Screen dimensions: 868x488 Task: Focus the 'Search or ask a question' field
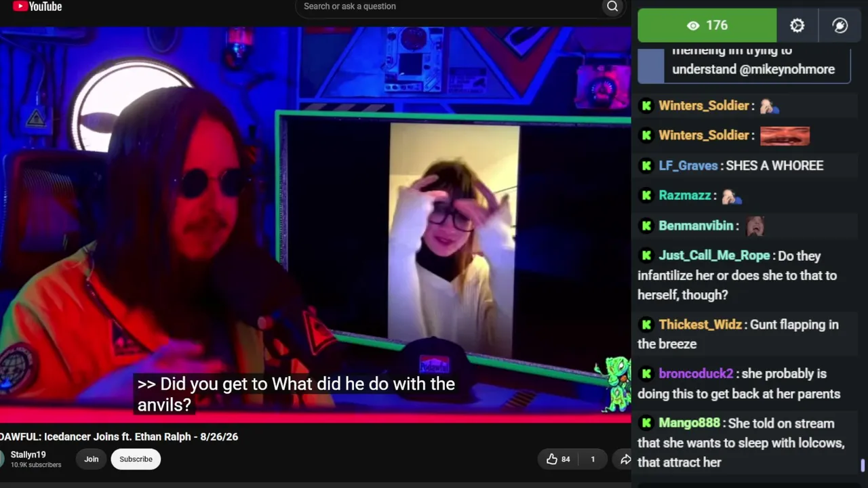(x=450, y=7)
